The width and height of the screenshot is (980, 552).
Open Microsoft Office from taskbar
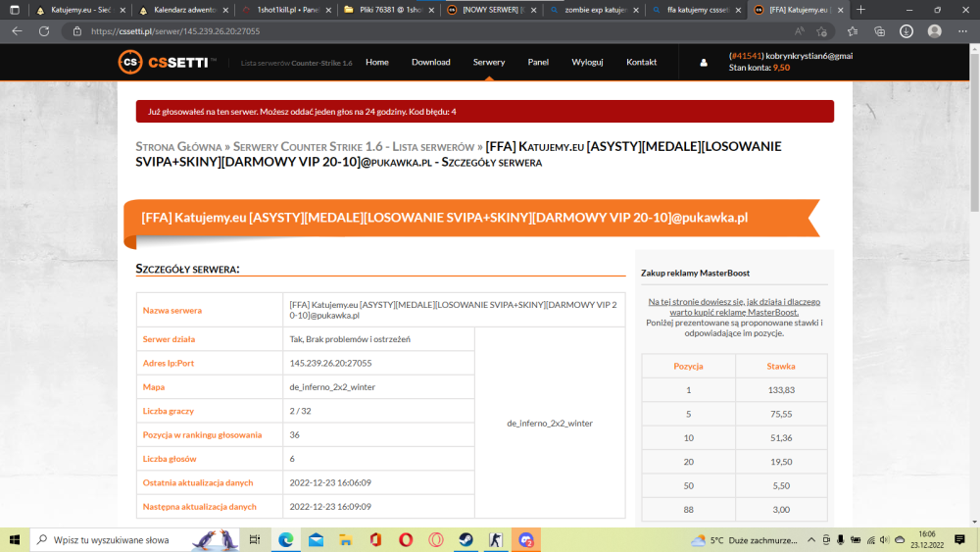tap(375, 539)
